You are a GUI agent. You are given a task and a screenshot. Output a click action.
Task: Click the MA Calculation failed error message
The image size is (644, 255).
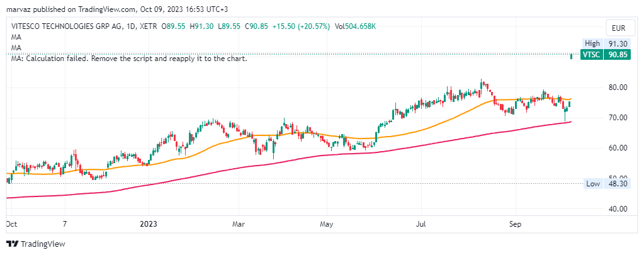pyautogui.click(x=129, y=59)
